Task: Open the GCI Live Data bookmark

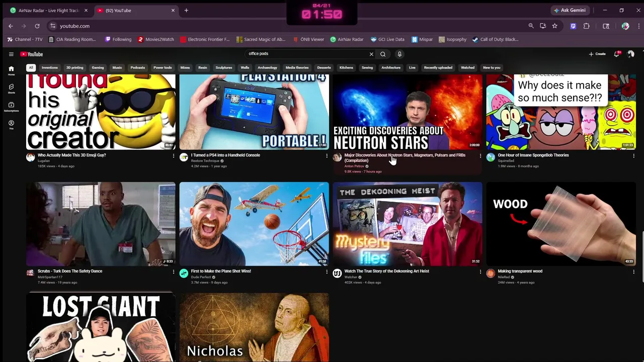Action: pos(387,39)
